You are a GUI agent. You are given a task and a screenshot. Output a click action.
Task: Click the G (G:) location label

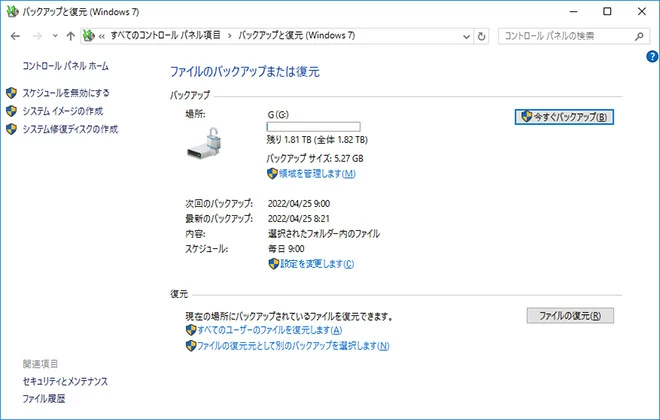(x=278, y=114)
